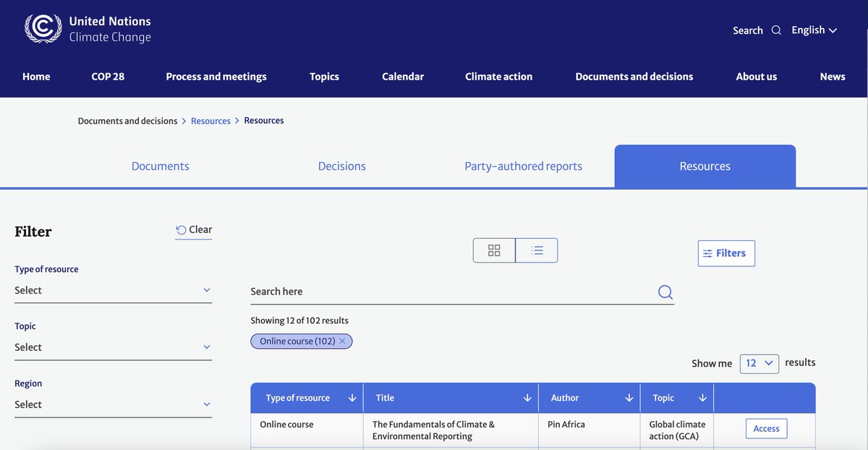Image resolution: width=868 pixels, height=450 pixels.
Task: Expand the Topic select dropdown
Action: click(x=113, y=347)
